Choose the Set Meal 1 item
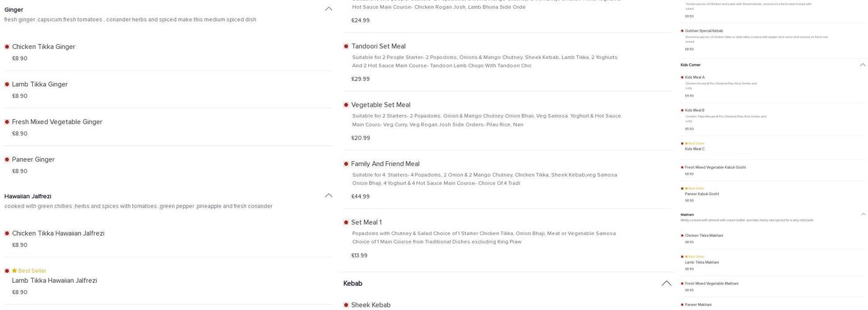Viewport: 868px width, 310px height. [x=366, y=223]
